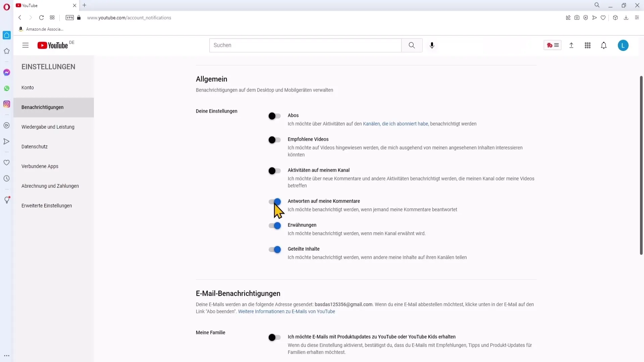The image size is (644, 362).
Task: Search in tabs using magnifier icon
Action: 597,5
